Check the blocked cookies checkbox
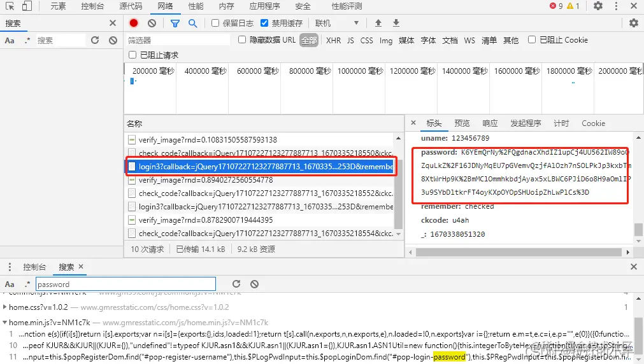Viewport: 644px width, 364px height. (x=532, y=39)
